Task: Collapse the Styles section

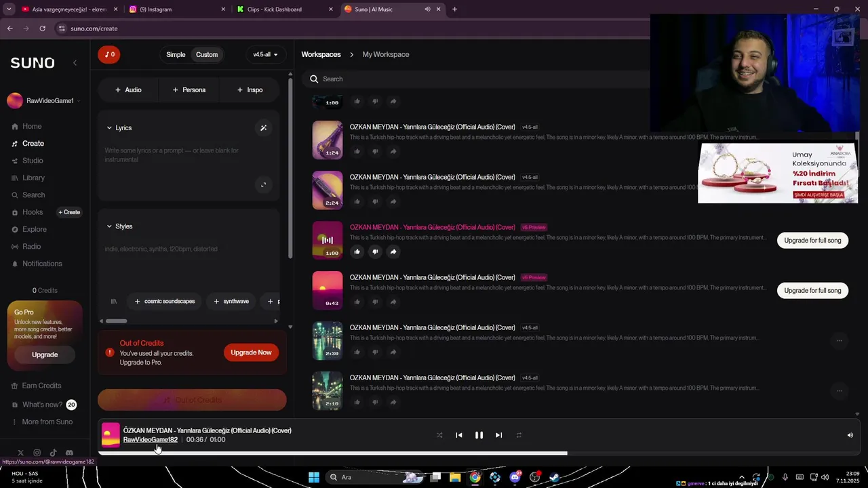Action: tap(119, 226)
